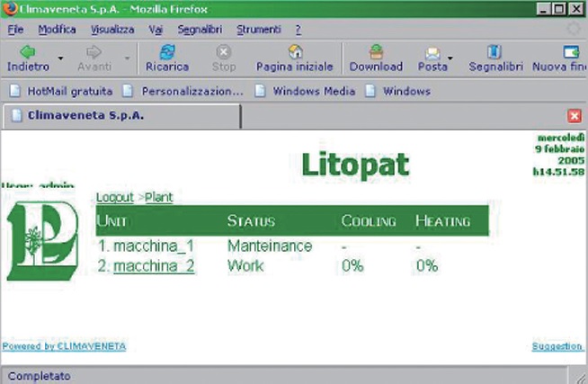Screen dimensions: 588x384
Task: Click the Nuova finestra toolbar icon
Action: click(x=568, y=52)
